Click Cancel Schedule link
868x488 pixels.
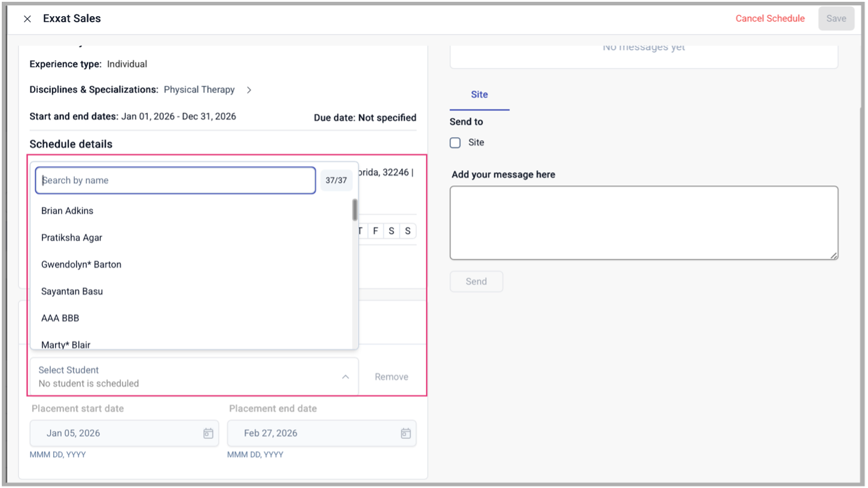coord(770,19)
